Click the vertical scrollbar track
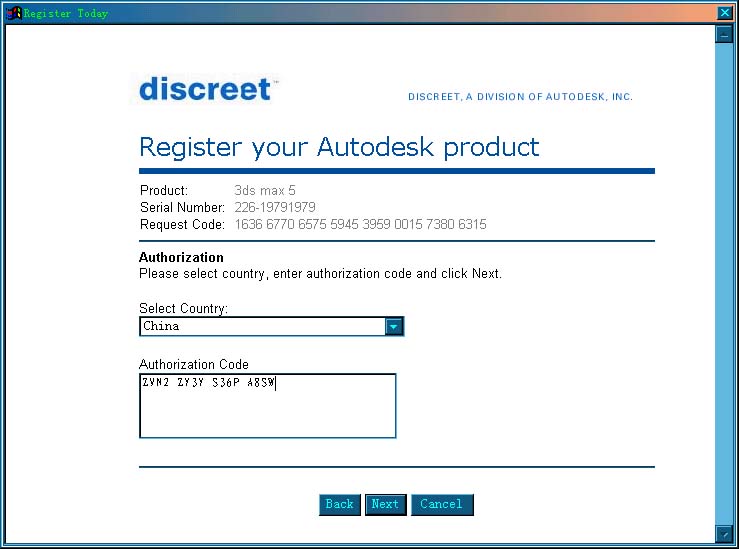The height and width of the screenshot is (549, 739). click(723, 283)
